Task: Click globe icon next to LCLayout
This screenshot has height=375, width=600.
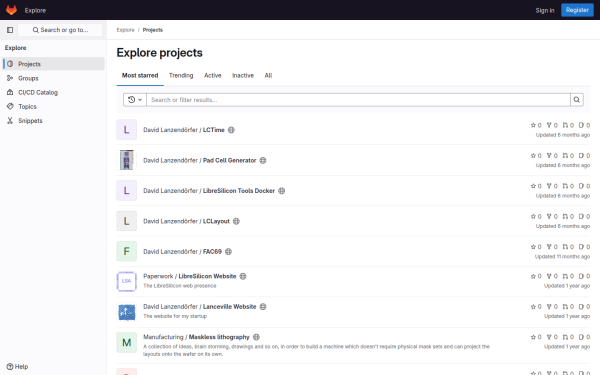Action: [236, 221]
